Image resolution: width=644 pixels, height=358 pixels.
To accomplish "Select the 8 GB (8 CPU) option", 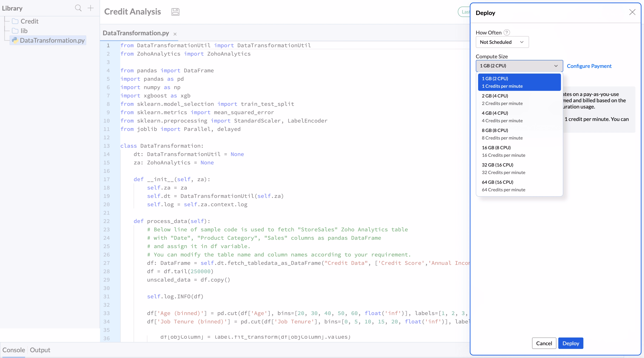I will pyautogui.click(x=519, y=134).
